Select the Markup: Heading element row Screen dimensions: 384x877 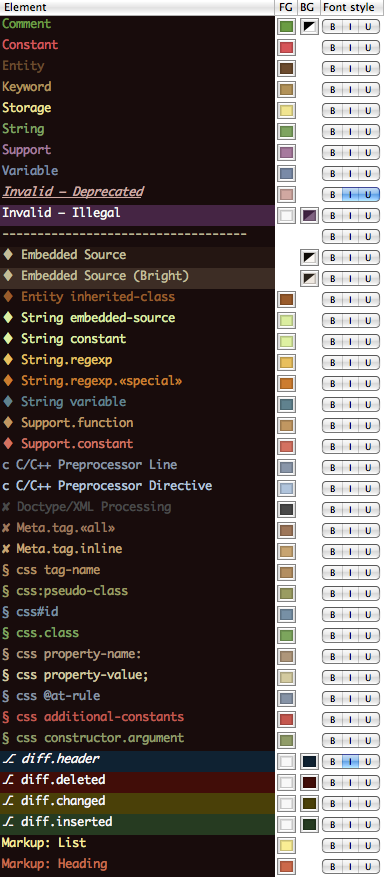point(138,864)
